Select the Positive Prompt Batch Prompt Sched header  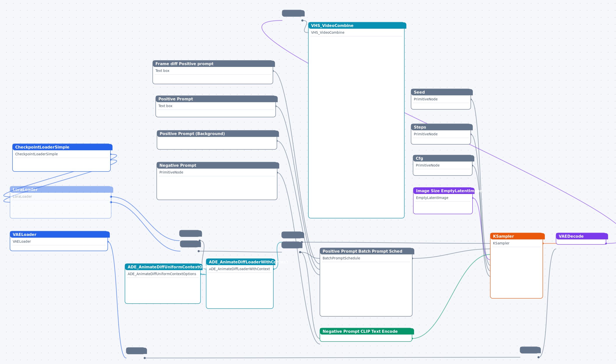pyautogui.click(x=367, y=251)
